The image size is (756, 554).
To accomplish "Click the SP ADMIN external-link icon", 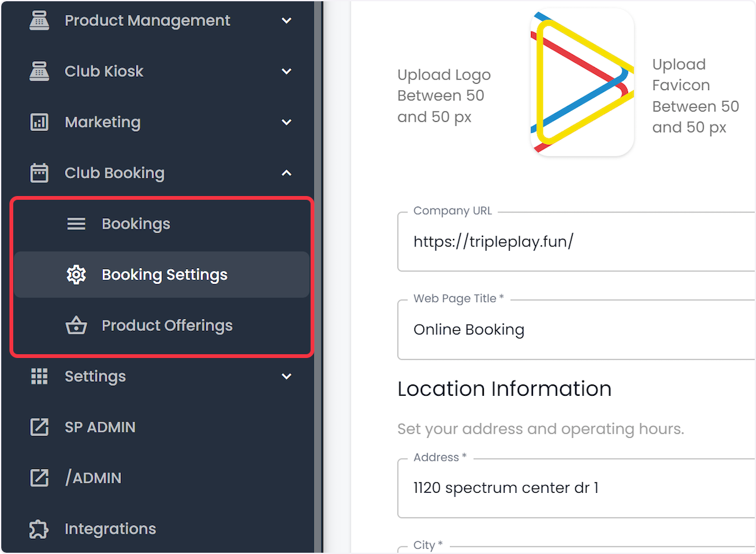I will [39, 427].
